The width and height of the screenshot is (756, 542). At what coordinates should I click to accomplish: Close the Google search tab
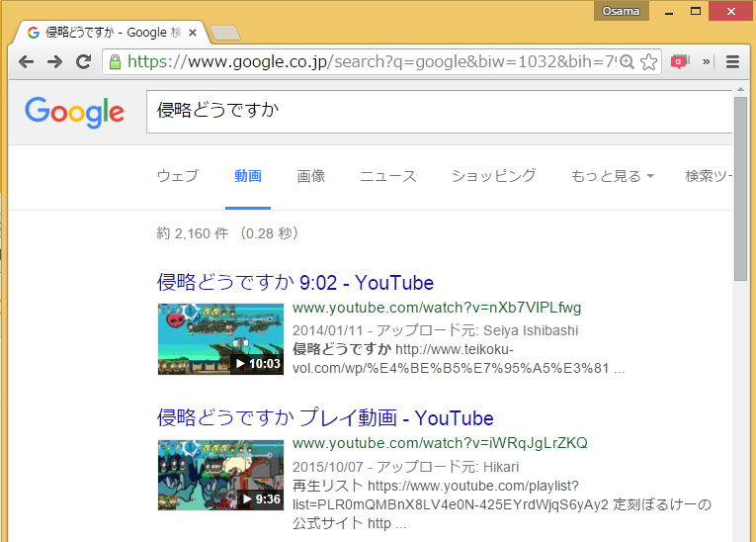[193, 33]
